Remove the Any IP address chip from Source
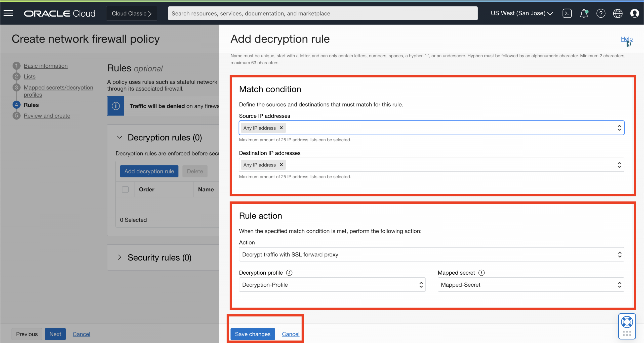The image size is (644, 343). point(281,128)
